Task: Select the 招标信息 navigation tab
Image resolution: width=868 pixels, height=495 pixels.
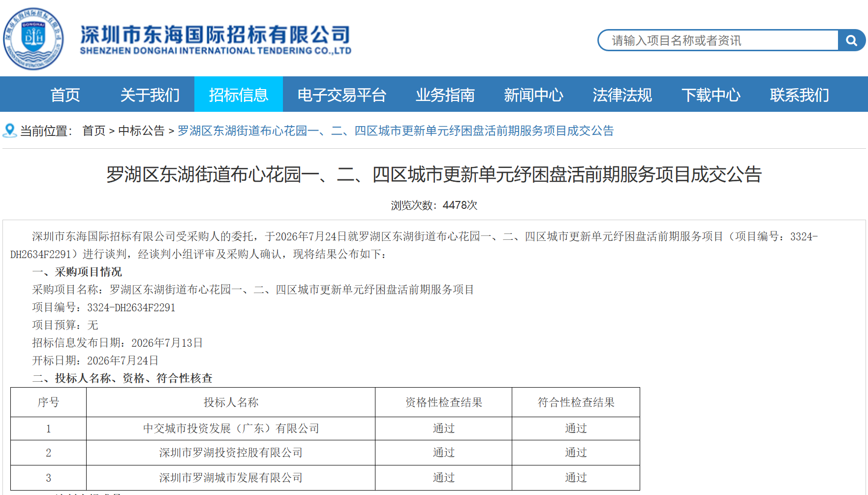Action: (x=239, y=95)
